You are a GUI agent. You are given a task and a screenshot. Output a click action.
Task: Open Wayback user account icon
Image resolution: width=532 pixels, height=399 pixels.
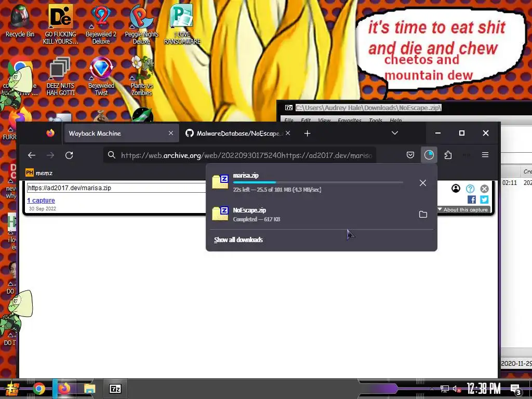coord(456,189)
